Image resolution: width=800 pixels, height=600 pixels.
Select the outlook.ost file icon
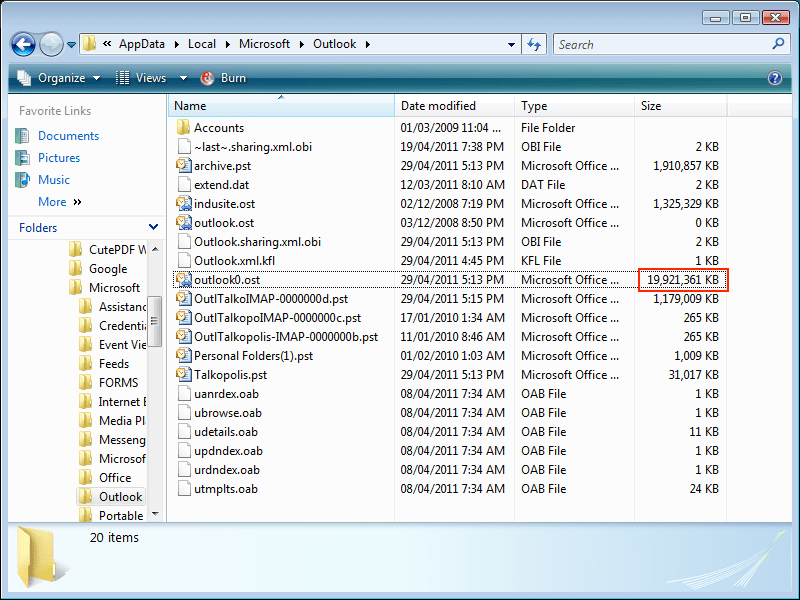coord(184,222)
